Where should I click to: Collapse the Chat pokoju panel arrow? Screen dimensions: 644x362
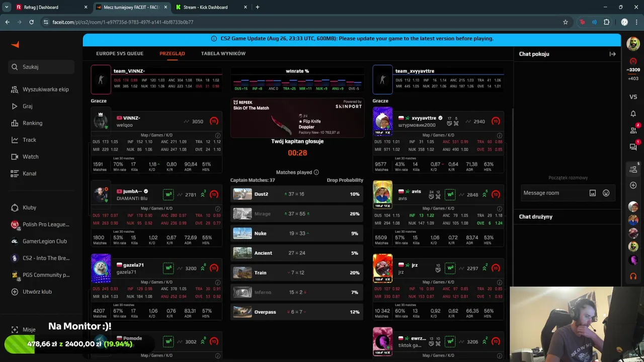point(612,54)
